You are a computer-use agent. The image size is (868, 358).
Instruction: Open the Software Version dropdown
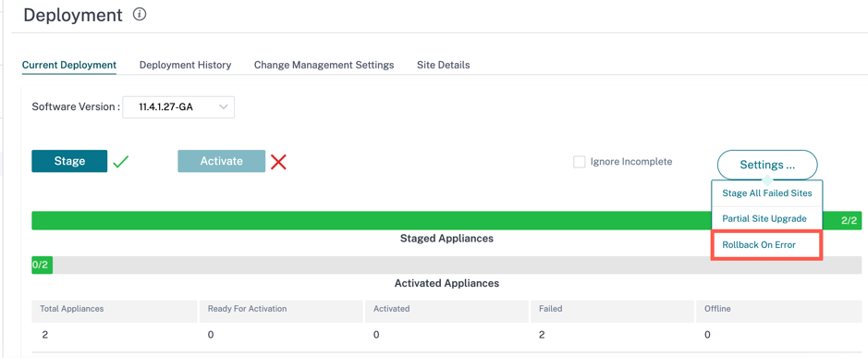pos(178,107)
